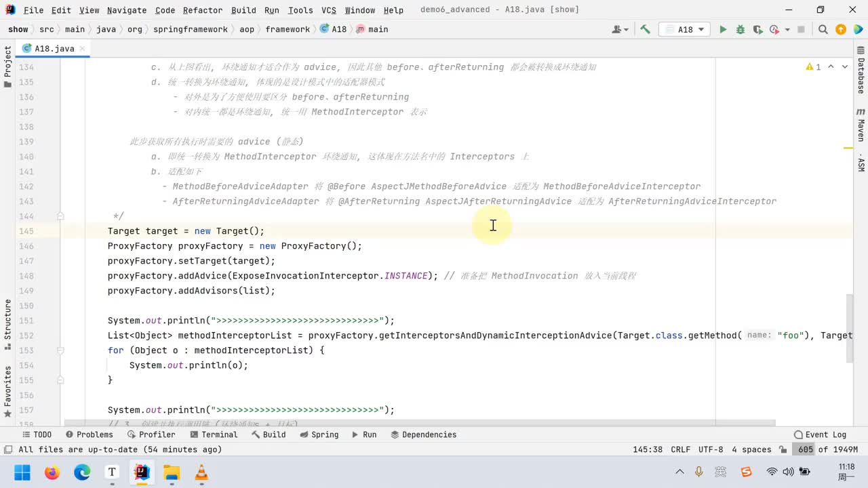Run A18 with the green play icon
Image resolution: width=868 pixels, height=488 pixels.
[723, 29]
